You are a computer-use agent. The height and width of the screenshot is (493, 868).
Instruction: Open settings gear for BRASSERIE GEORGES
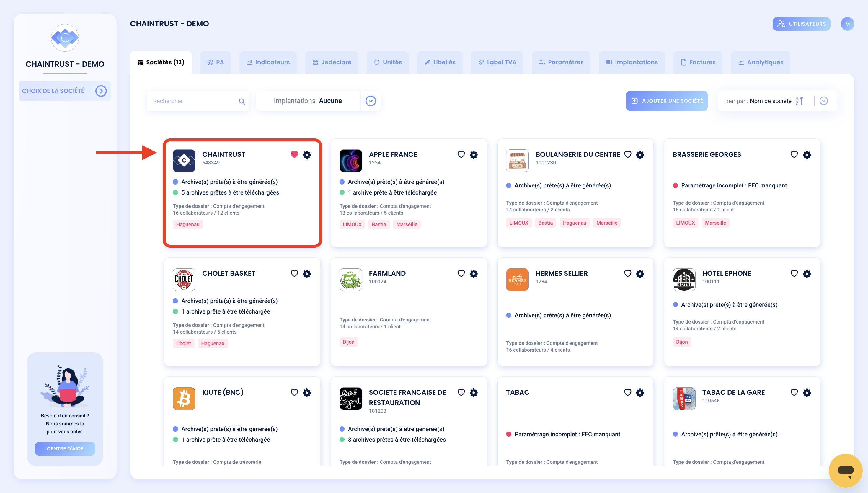[x=807, y=155]
